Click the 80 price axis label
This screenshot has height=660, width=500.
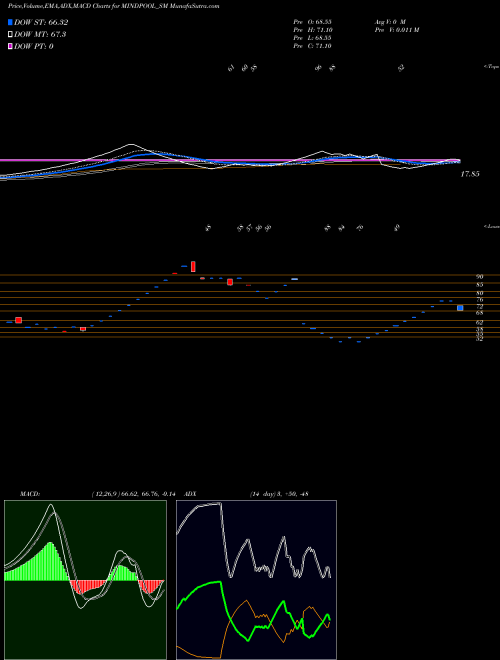tap(479, 293)
